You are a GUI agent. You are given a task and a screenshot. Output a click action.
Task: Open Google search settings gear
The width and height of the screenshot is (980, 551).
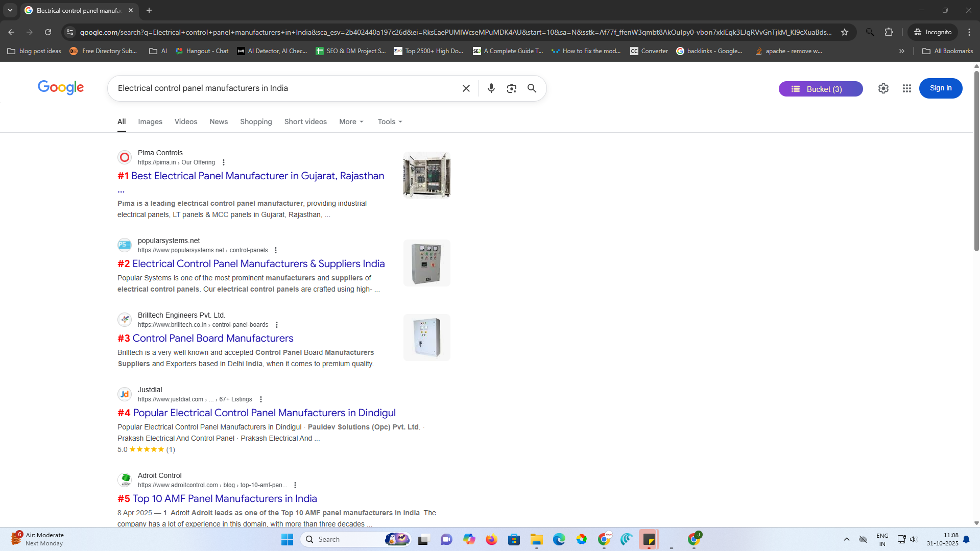883,88
